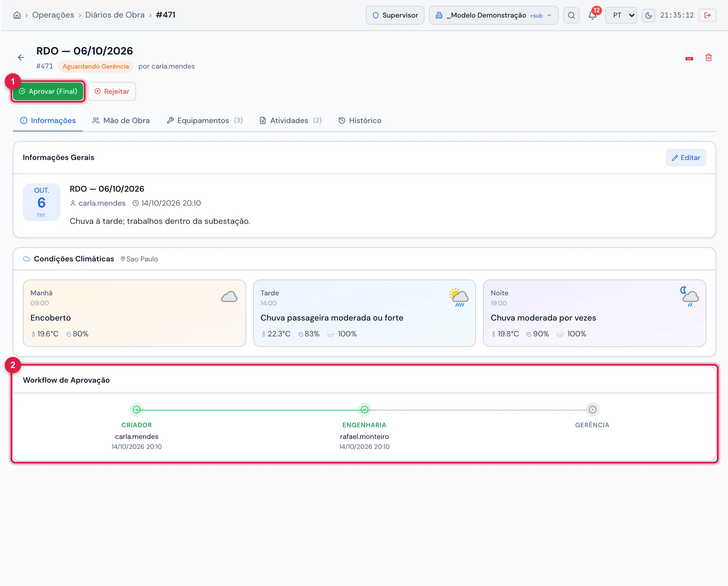
Task: Click the Aprovar (Final) button
Action: [x=48, y=91]
